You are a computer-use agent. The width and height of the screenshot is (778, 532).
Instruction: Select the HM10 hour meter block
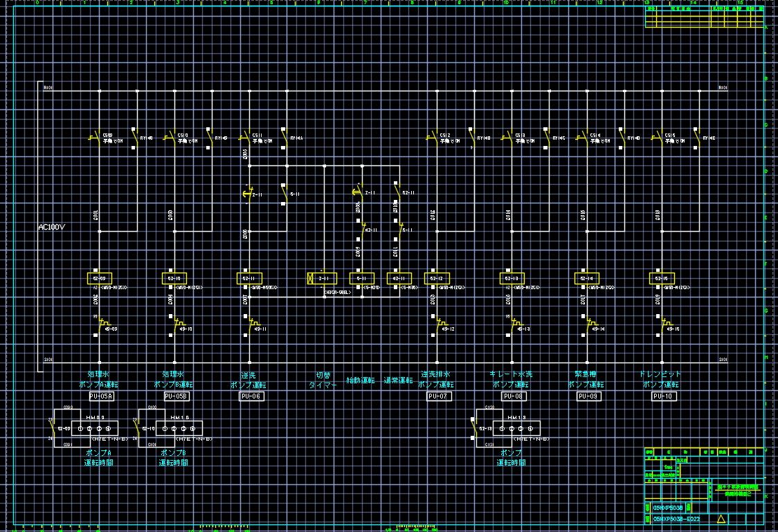(179, 429)
